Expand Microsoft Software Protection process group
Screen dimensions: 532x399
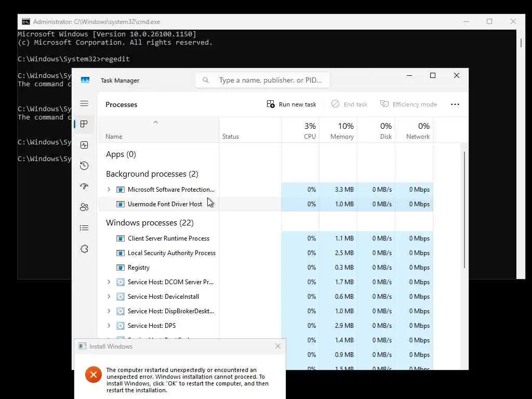tap(109, 190)
